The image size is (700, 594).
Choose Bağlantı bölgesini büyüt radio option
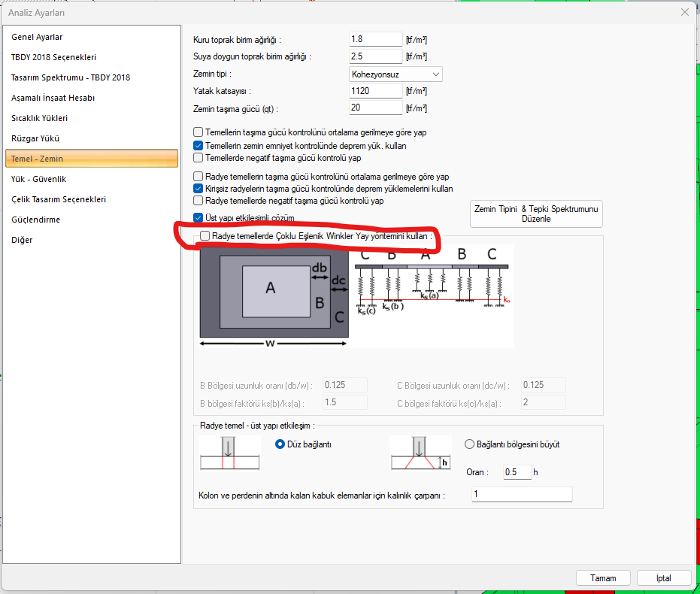click(x=470, y=444)
